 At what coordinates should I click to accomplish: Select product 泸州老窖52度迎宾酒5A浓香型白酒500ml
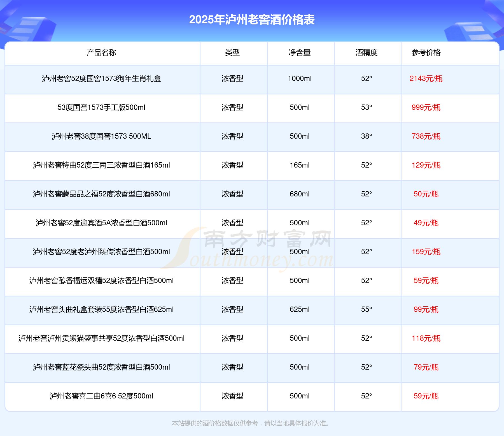click(101, 223)
